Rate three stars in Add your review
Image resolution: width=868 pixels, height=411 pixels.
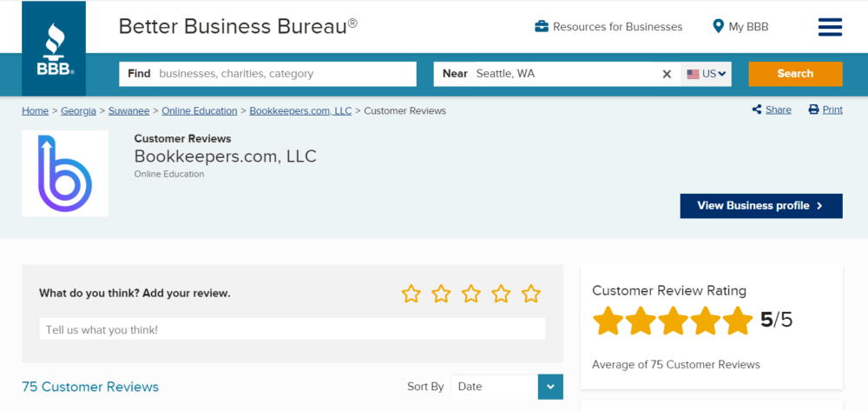point(471,294)
